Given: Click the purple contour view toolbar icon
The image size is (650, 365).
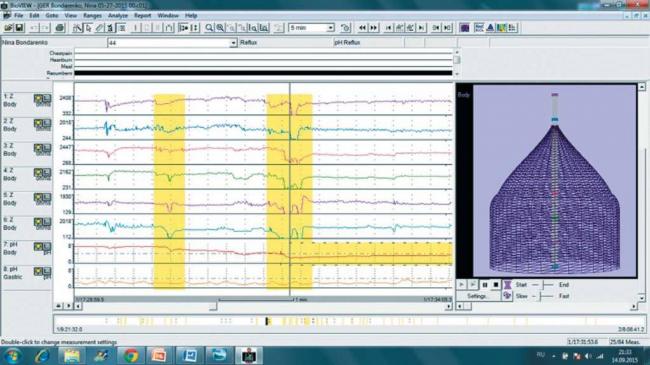Looking at the screenshot, I should click(x=465, y=28).
